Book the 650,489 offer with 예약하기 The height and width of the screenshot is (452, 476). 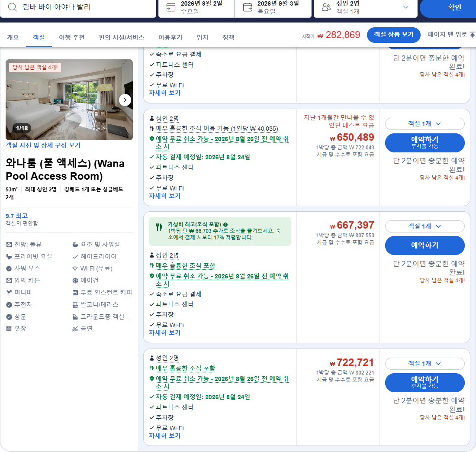coord(425,143)
